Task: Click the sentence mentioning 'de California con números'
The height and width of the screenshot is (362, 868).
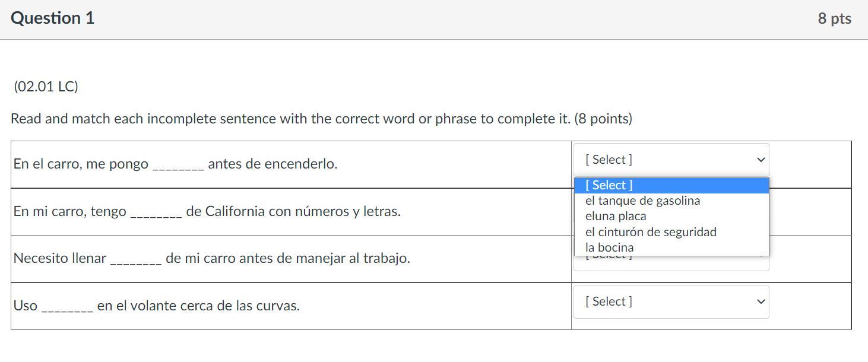Action: point(293,211)
